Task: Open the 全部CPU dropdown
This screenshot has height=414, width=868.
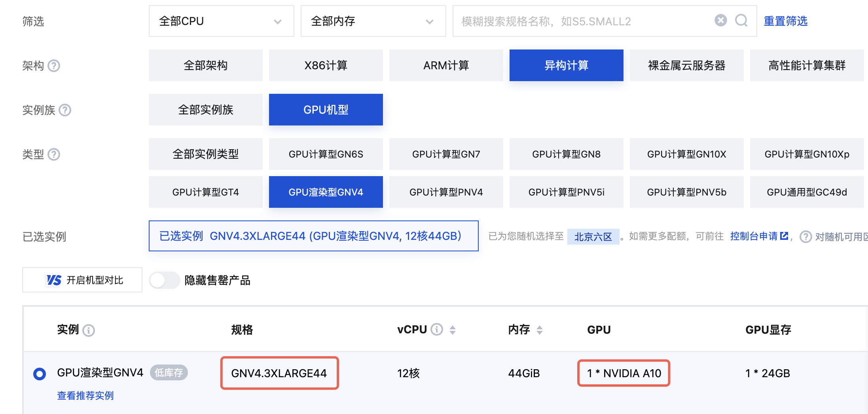Action: click(x=221, y=21)
